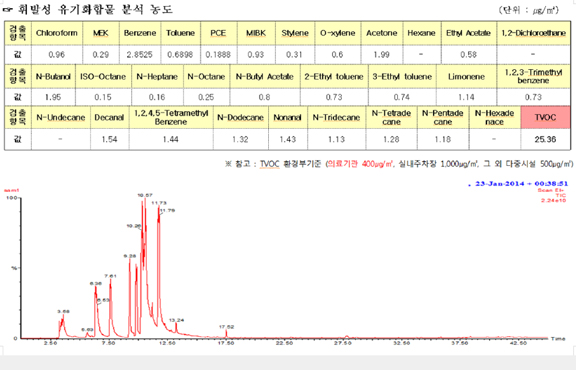Image resolution: width=576 pixels, height=370 pixels.
Task: Click the 1,2-Dichloroethane header cell
Action: 533,33
